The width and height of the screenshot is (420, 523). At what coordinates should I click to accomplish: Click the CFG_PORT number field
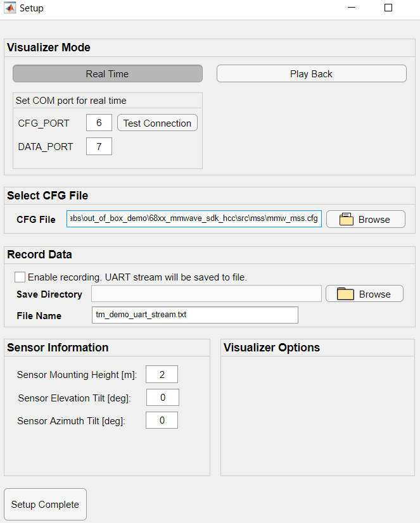(99, 123)
